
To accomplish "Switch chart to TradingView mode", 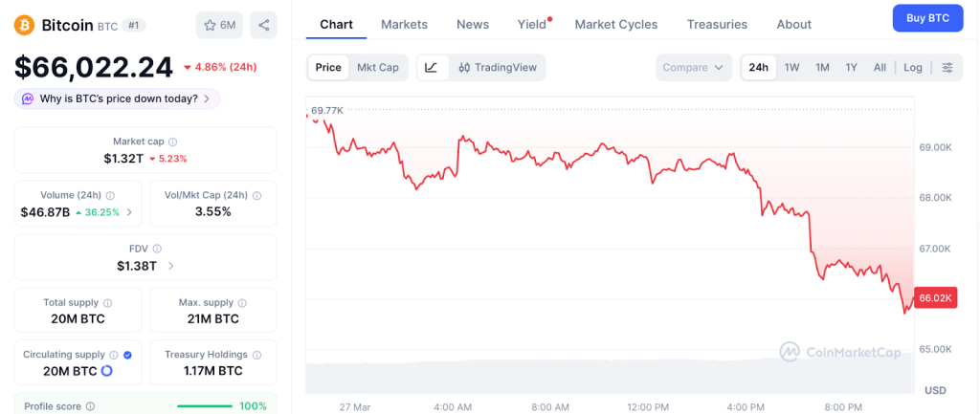I will (498, 67).
